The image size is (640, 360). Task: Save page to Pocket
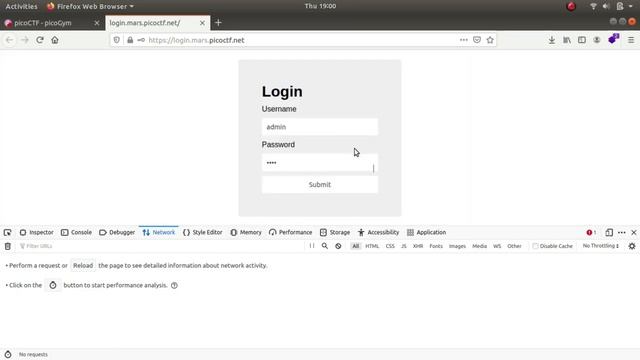pos(477,40)
